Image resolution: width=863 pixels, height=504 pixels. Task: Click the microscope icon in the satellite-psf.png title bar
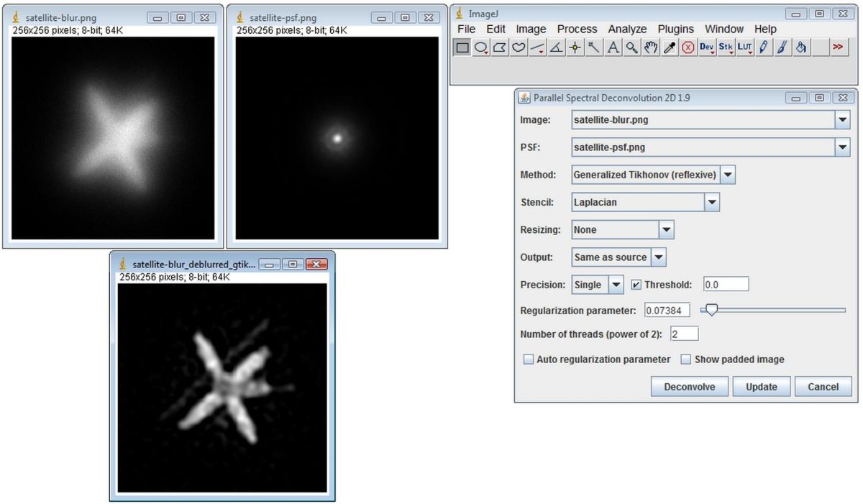[x=240, y=17]
